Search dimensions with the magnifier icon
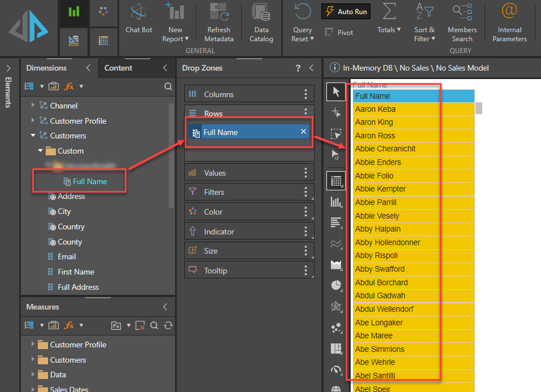The width and height of the screenshot is (541, 392). (168, 86)
